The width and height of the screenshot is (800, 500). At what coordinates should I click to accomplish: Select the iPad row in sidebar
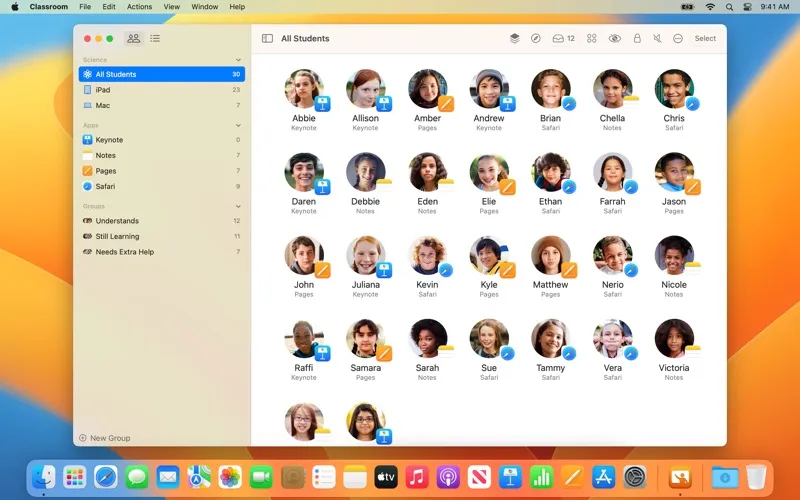coord(162,89)
